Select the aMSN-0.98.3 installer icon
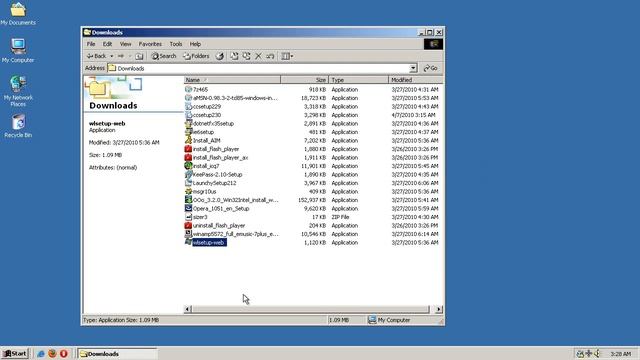This screenshot has height=360, width=640. coord(188,98)
